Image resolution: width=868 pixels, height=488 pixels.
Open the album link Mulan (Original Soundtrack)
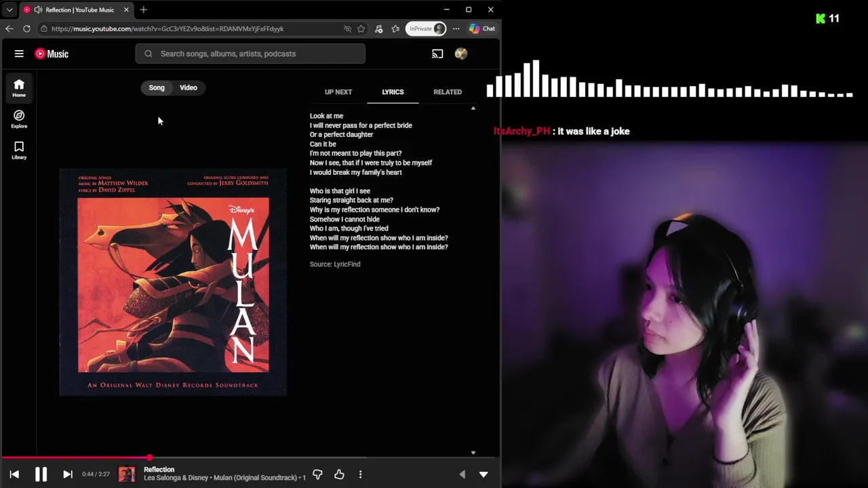[256, 478]
